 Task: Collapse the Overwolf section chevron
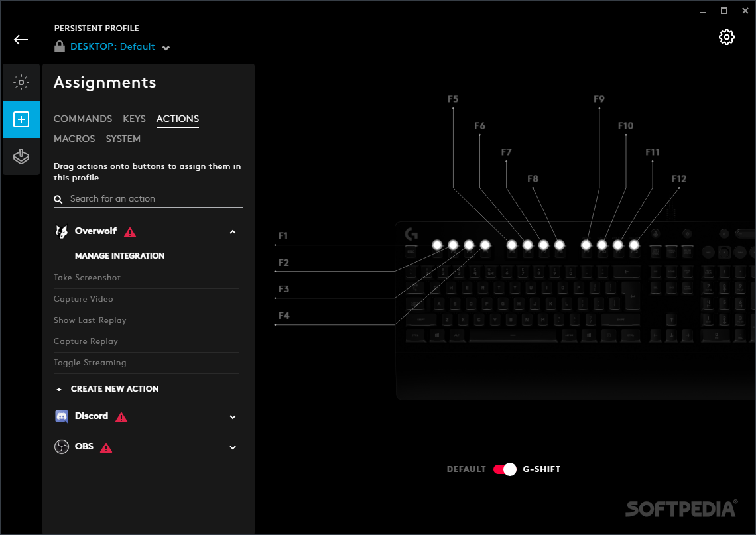pyautogui.click(x=233, y=232)
